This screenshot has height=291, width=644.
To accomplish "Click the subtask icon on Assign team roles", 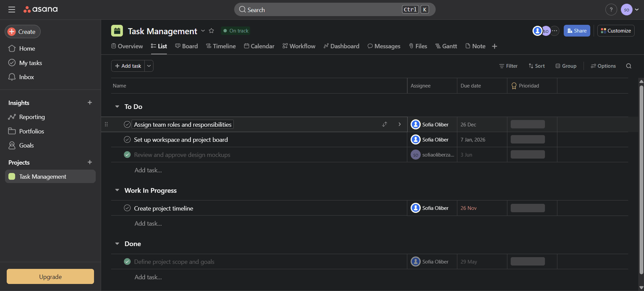I will pyautogui.click(x=384, y=124).
